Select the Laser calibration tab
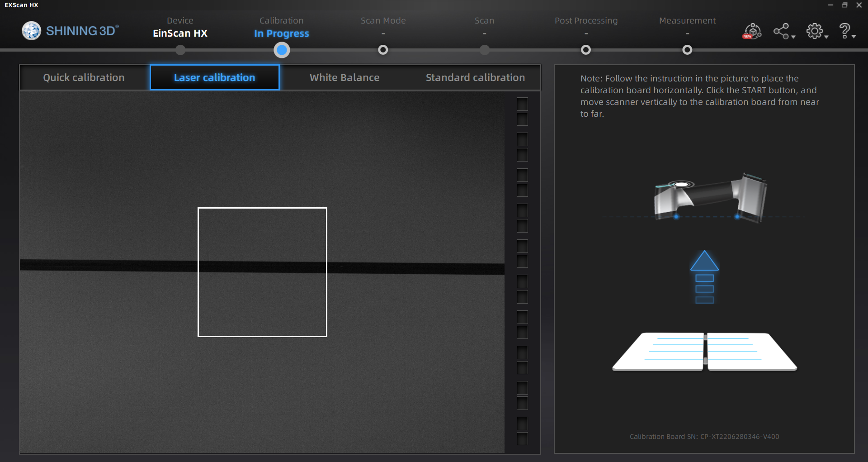This screenshot has width=868, height=462. 215,77
